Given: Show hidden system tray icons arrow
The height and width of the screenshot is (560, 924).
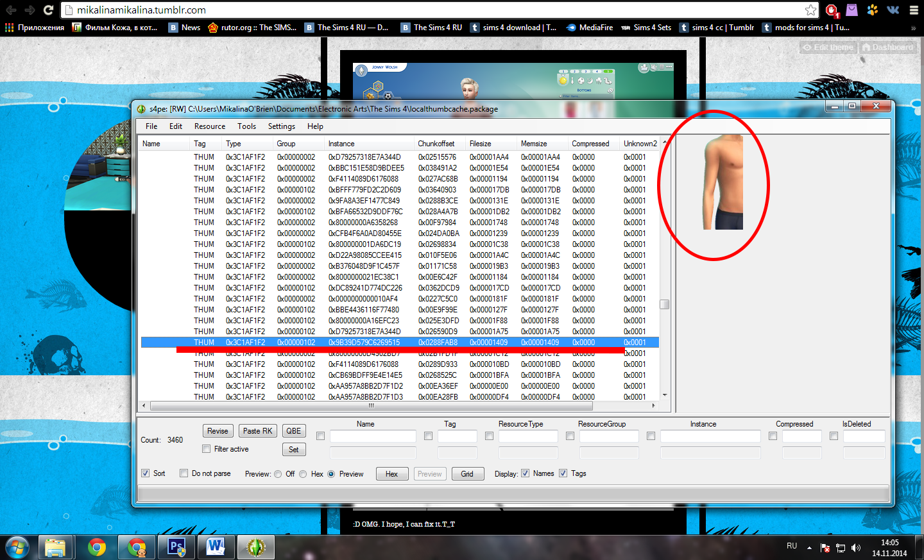Looking at the screenshot, I should pos(809,548).
